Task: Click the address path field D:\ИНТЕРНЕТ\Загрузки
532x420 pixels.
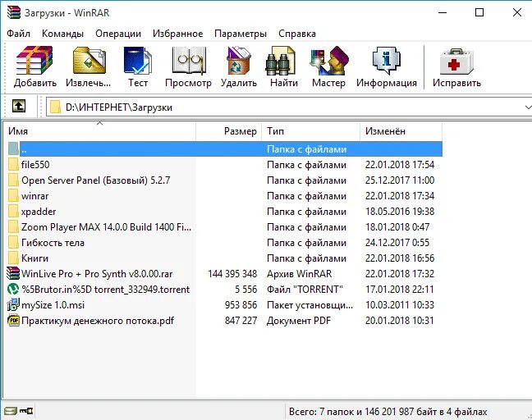Action: tap(288, 107)
